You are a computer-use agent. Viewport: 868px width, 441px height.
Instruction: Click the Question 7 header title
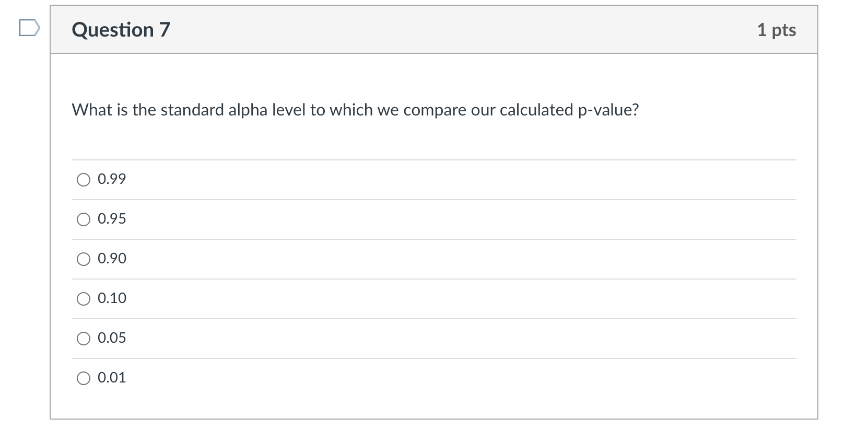121,30
